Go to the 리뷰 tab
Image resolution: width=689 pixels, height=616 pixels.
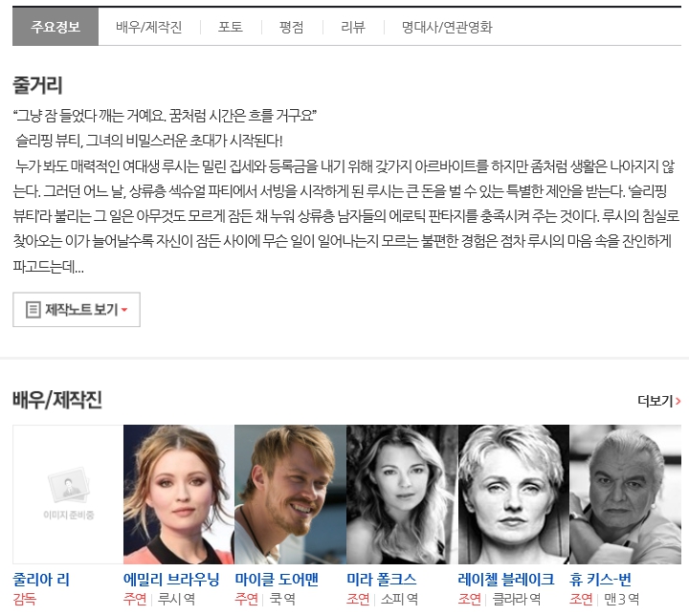[x=353, y=27]
